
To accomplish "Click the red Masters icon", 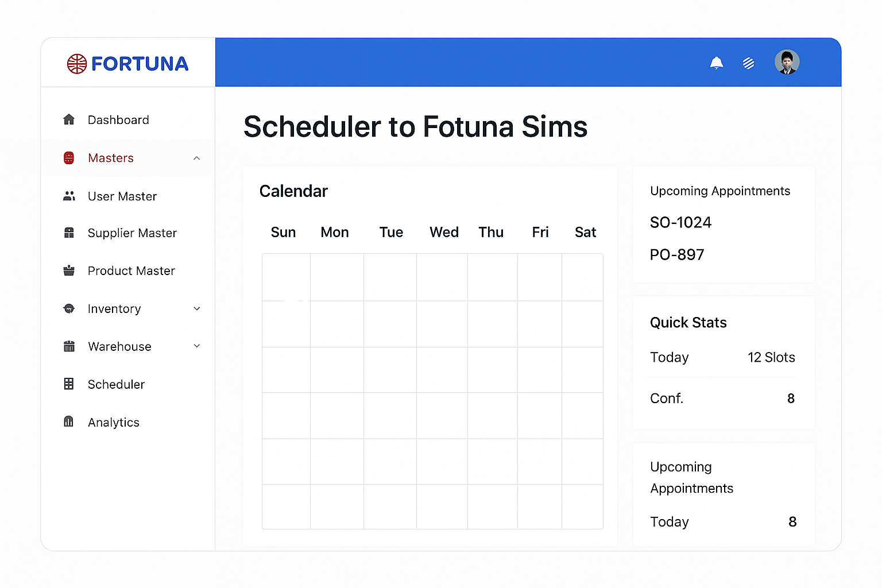I will (x=69, y=158).
